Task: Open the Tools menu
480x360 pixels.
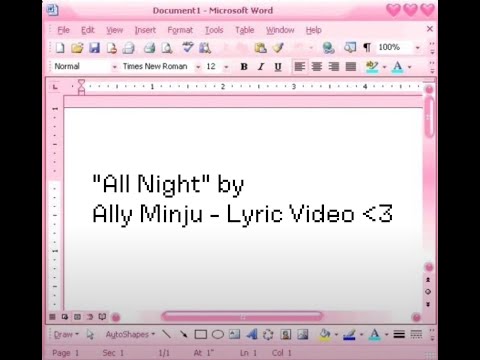Action: click(x=214, y=30)
